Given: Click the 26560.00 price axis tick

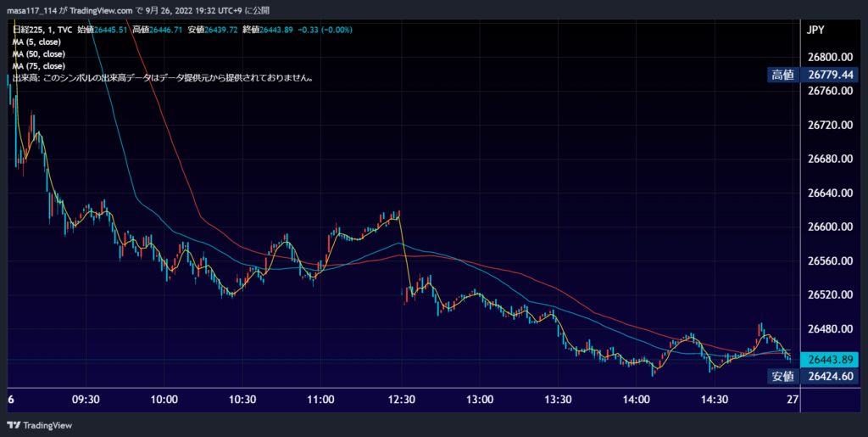Looking at the screenshot, I should (x=831, y=261).
